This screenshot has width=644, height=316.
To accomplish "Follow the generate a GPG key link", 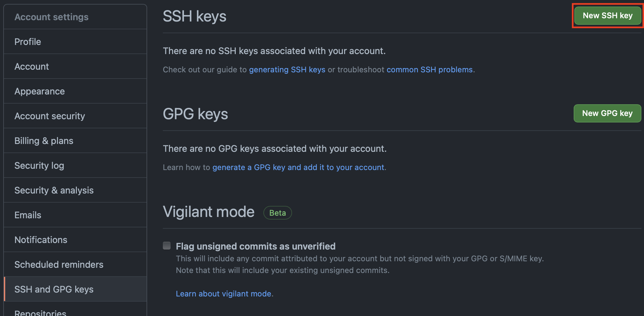I will pos(298,167).
